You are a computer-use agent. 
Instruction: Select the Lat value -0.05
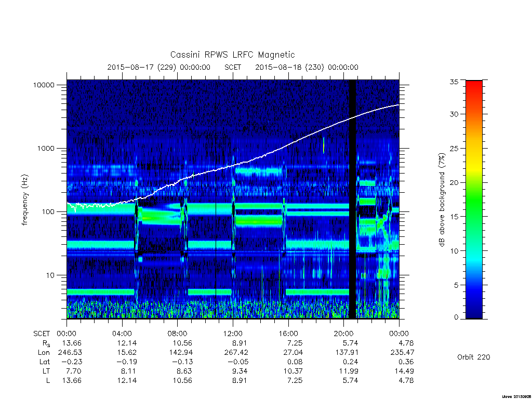[x=237, y=362]
